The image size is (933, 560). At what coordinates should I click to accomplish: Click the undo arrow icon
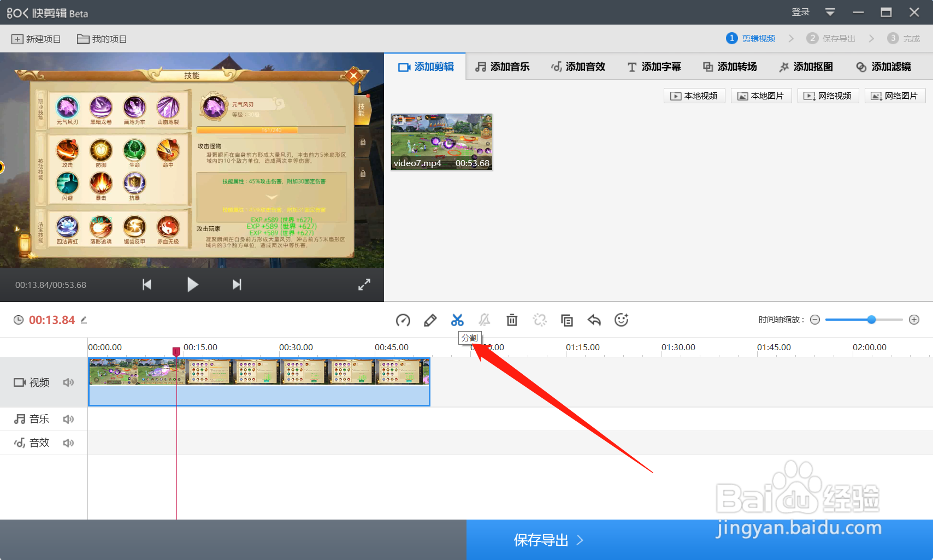594,320
